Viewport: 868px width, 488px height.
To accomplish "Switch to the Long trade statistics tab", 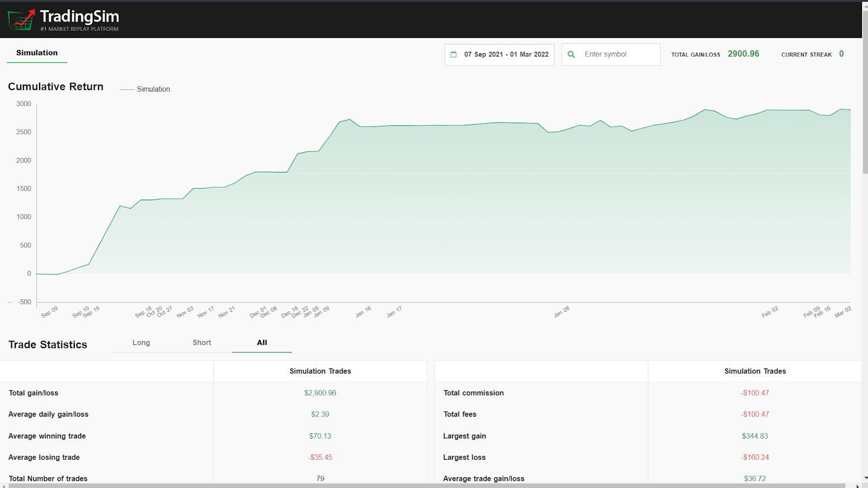I will coord(141,343).
